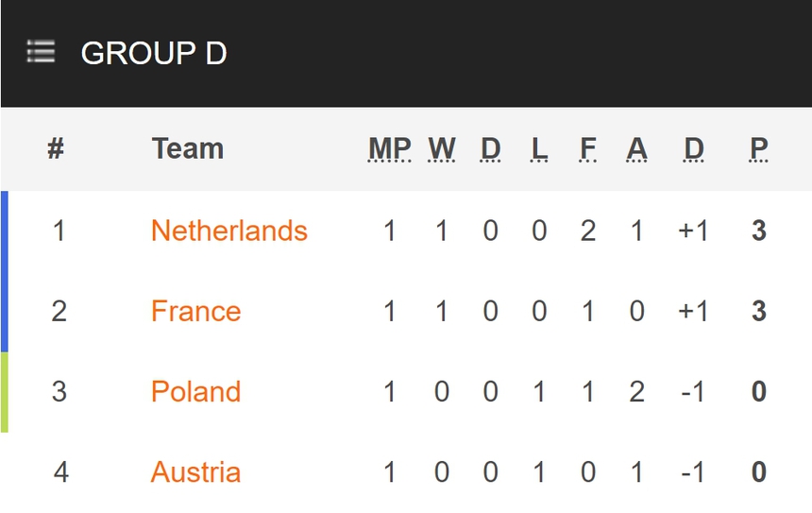The image size is (812, 513).
Task: Click Poland's goals-against value of 2
Action: pyautogui.click(x=636, y=391)
